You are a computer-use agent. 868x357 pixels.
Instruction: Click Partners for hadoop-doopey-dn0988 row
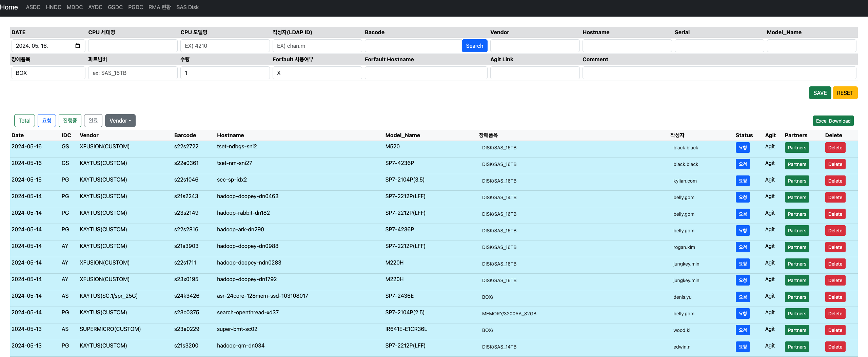[x=797, y=247]
